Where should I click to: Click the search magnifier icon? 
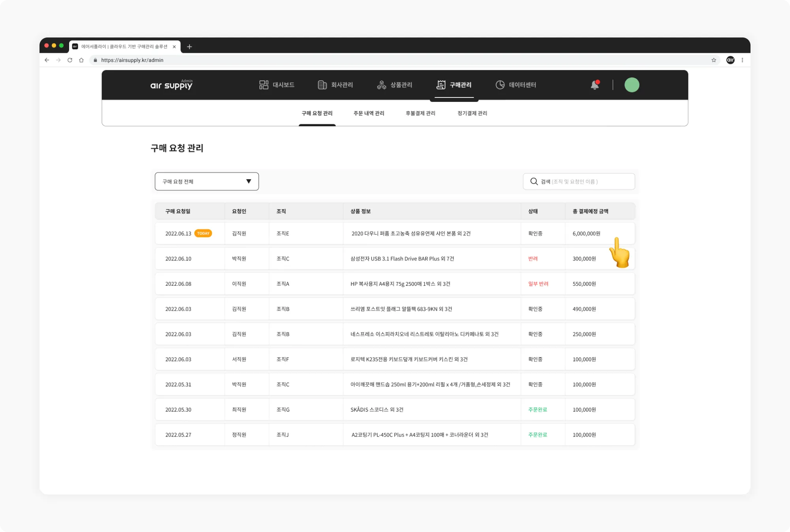tap(534, 182)
